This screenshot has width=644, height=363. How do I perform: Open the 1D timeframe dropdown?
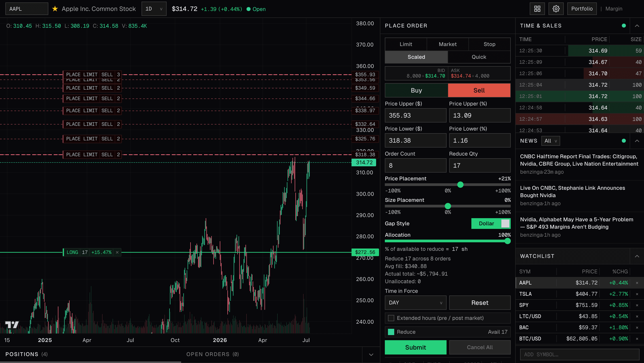click(x=154, y=9)
